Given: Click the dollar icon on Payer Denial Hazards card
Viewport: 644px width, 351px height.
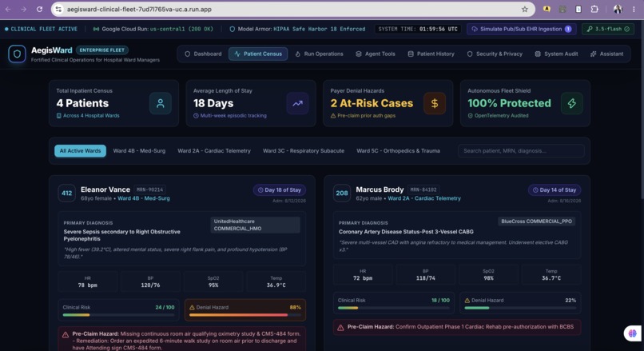Looking at the screenshot, I should pos(435,103).
